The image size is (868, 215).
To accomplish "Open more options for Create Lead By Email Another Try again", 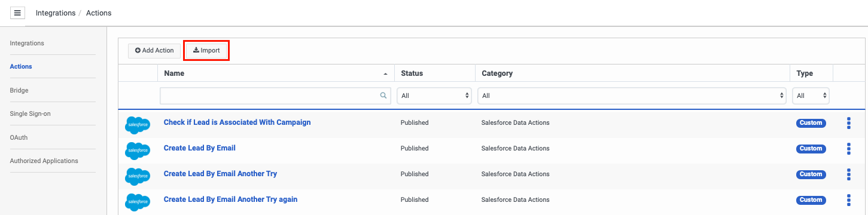I will coord(848,200).
